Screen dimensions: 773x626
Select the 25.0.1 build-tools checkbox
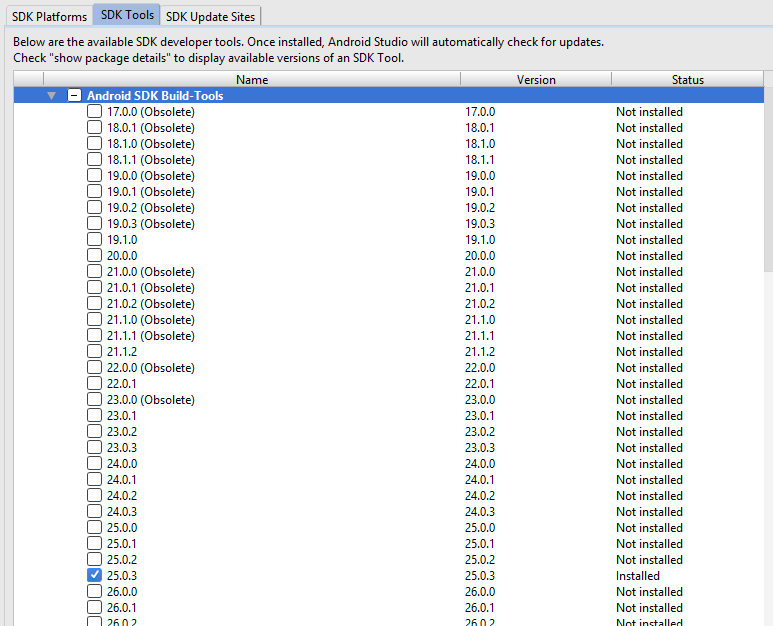coord(94,543)
